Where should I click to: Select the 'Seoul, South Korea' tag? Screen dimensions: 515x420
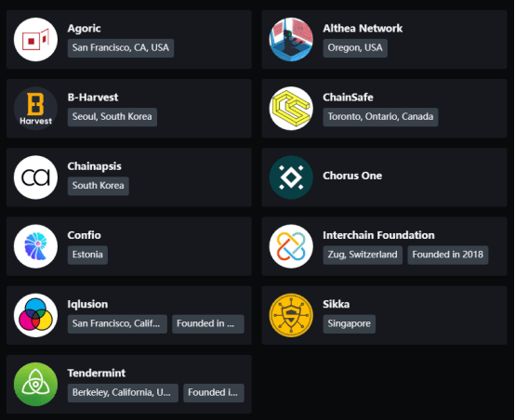click(x=112, y=117)
